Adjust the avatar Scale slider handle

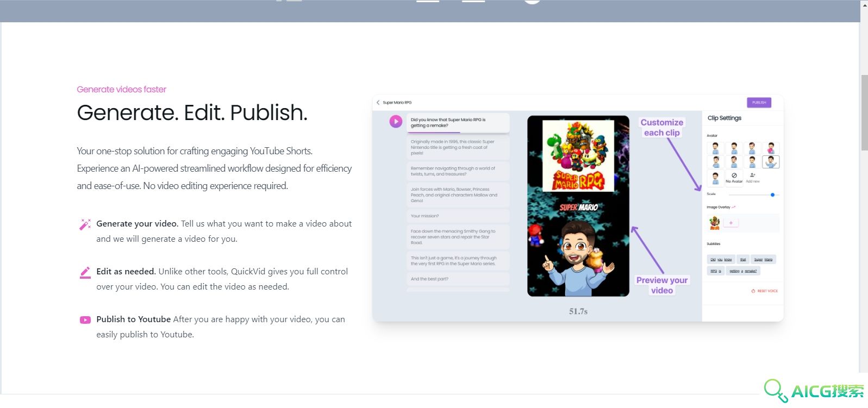pos(772,194)
